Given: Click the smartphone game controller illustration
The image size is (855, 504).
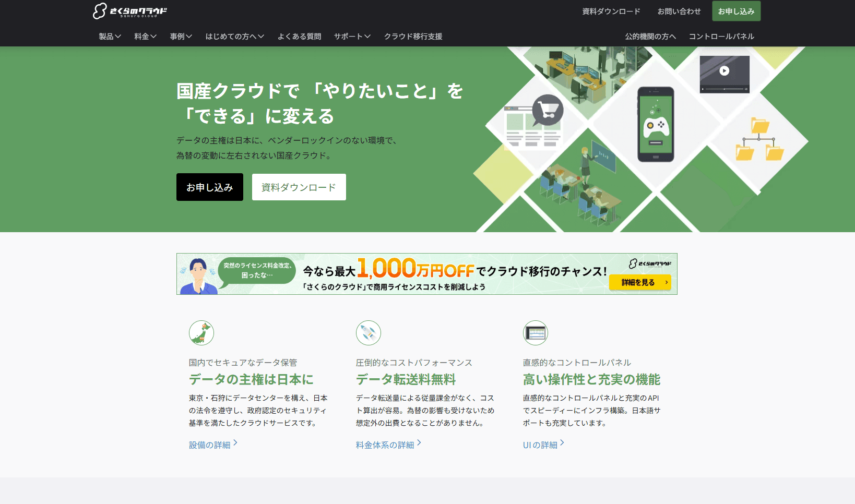Looking at the screenshot, I should click(656, 125).
